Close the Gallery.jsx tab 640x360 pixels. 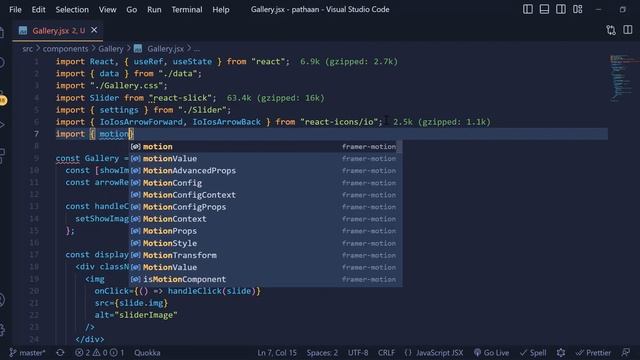[94, 30]
